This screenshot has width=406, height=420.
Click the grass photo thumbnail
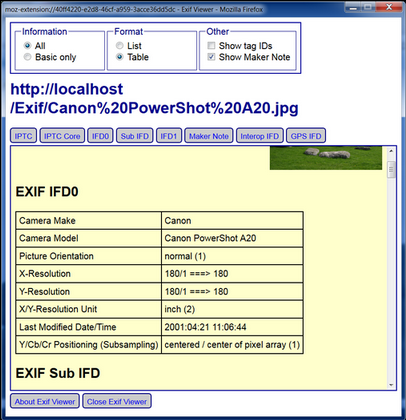326,158
